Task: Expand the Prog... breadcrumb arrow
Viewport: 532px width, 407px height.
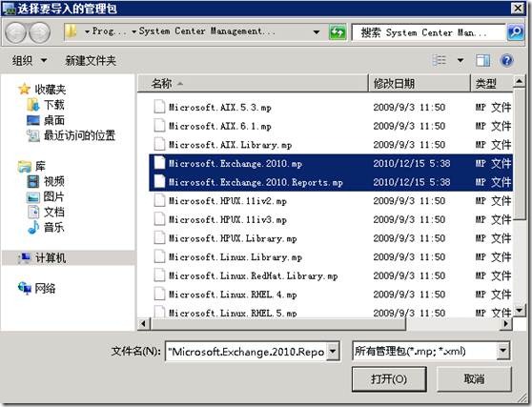Action: (x=87, y=31)
